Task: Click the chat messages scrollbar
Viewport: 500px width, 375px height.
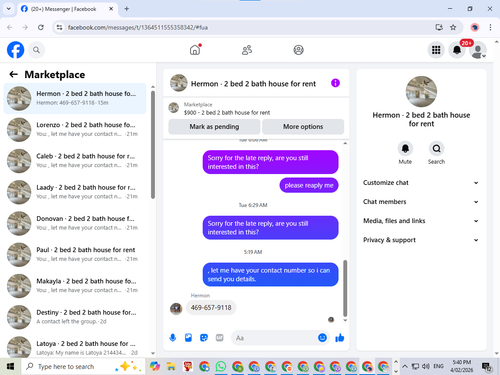Action: 345,288
